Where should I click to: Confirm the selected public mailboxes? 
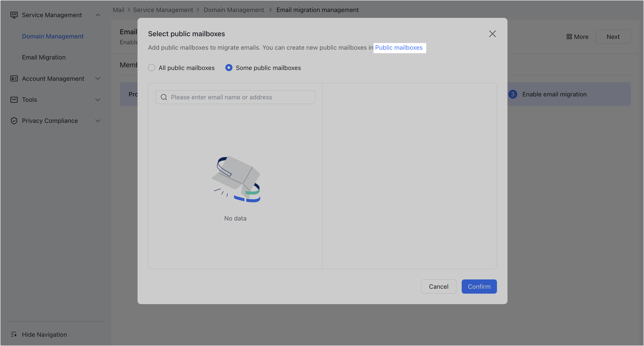[x=479, y=286]
